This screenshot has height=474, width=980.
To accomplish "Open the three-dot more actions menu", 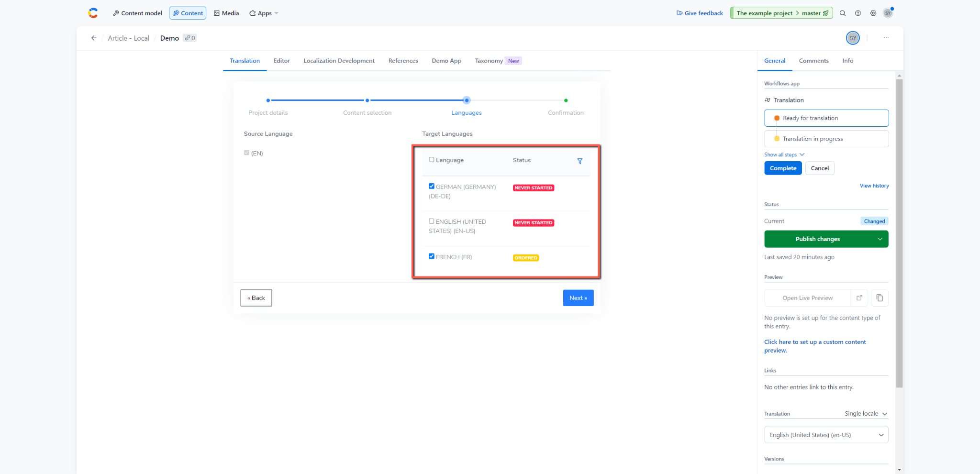I will click(886, 38).
